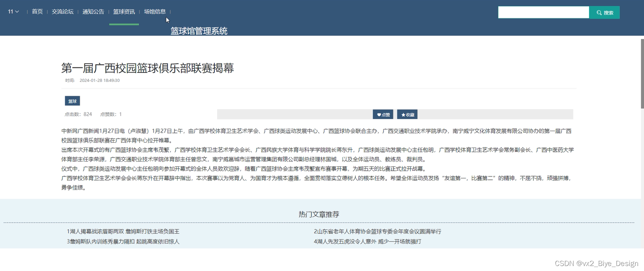Open the 通知公告 announcements menu
644x271 pixels.
(x=93, y=12)
